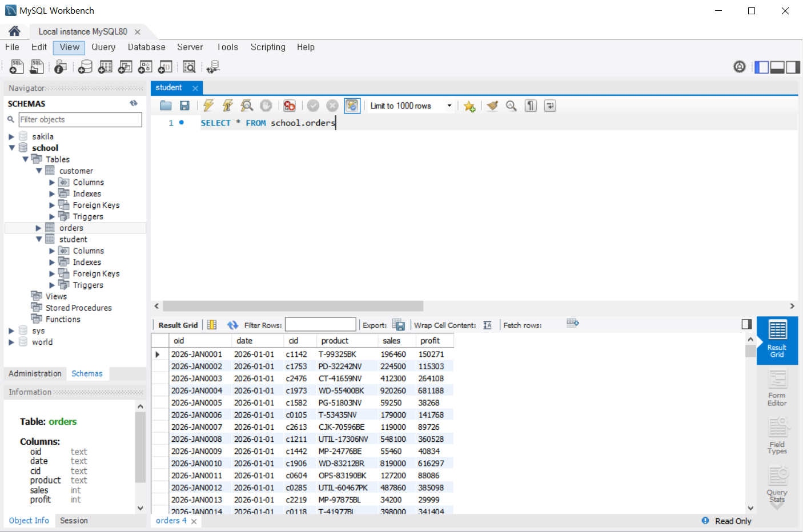
Task: Create a new schema icon
Action: [x=85, y=67]
